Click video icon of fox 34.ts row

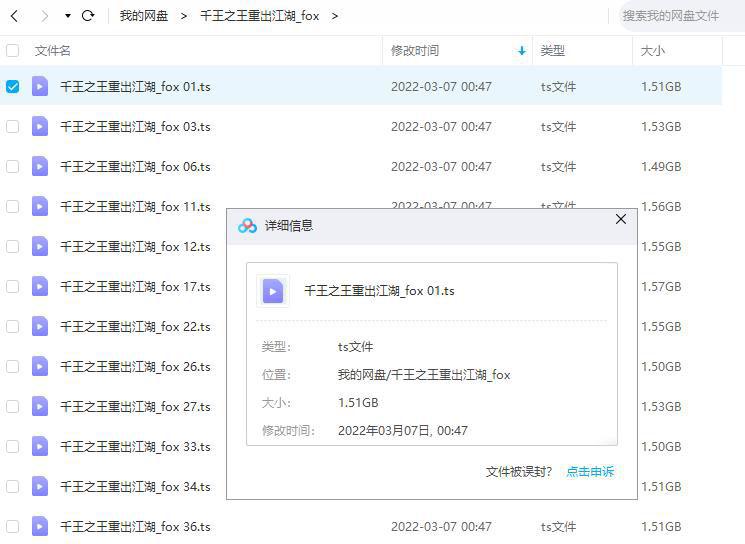coord(40,487)
